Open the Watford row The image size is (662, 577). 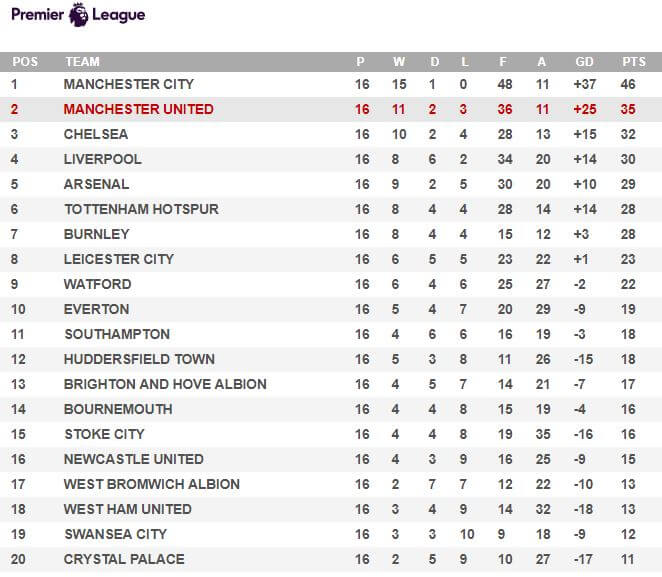[x=331, y=284]
